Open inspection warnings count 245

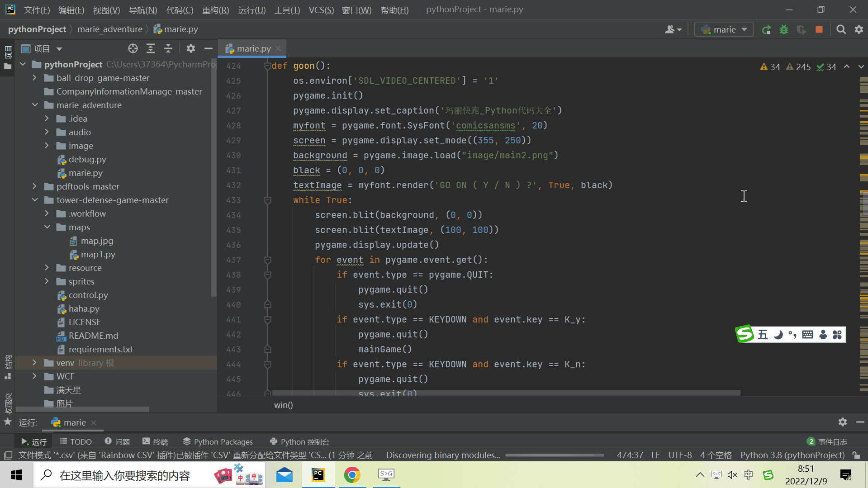798,67
